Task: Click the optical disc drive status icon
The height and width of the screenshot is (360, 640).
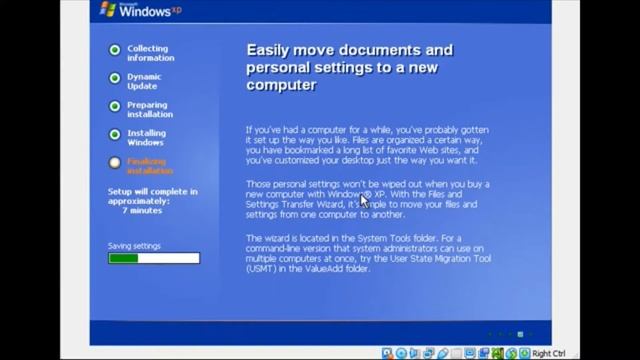Action: 401,353
